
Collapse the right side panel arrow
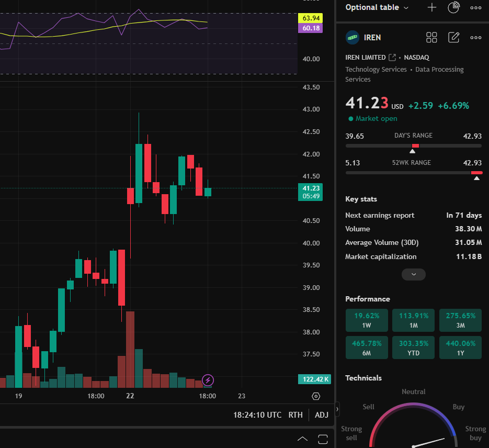click(337, 409)
